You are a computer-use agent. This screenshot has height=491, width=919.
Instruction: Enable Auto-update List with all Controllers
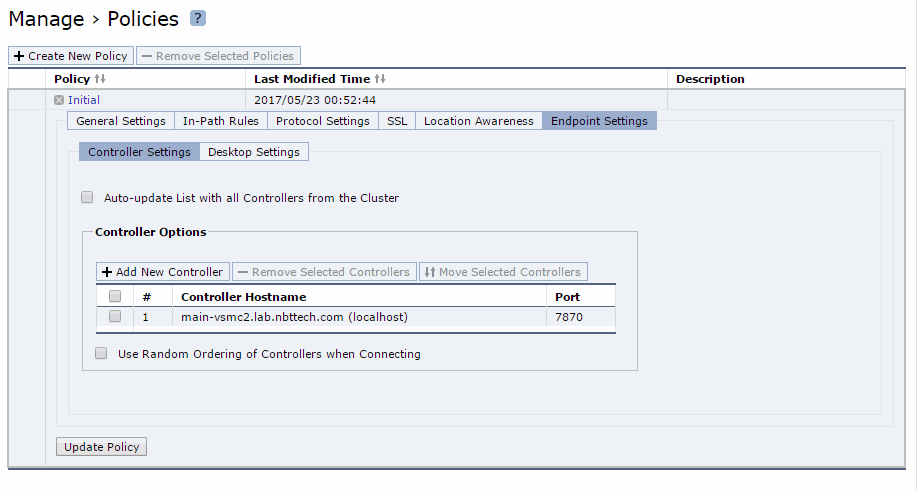[x=87, y=197]
